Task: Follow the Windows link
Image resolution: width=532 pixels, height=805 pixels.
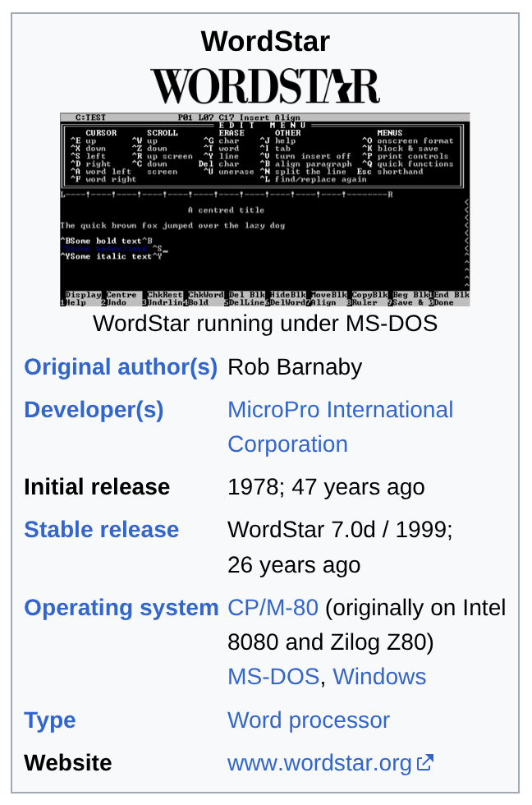Action: tap(379, 677)
